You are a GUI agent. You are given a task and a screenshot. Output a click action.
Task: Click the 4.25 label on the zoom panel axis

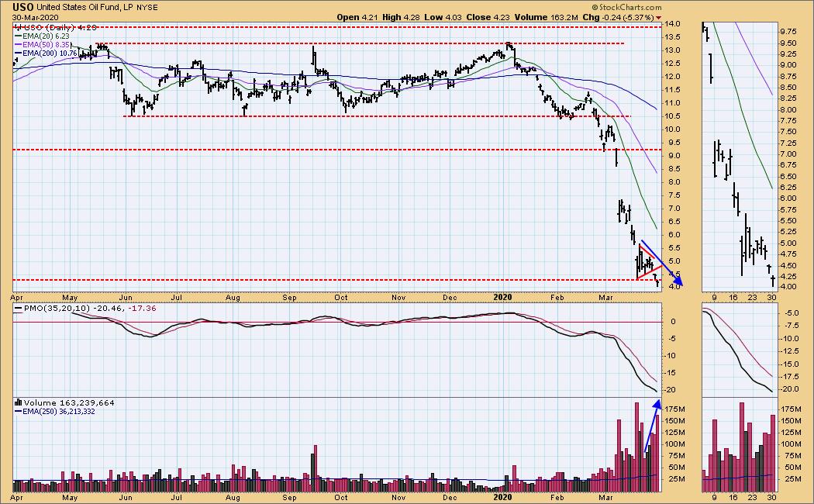pos(788,277)
